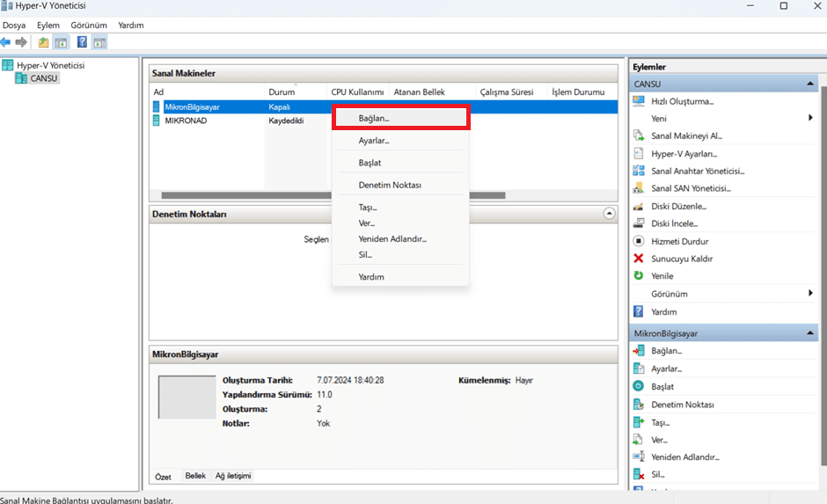The width and height of the screenshot is (827, 504).
Task: Click the Hızlı Oluşturma icon in Eylemler
Action: [639, 101]
